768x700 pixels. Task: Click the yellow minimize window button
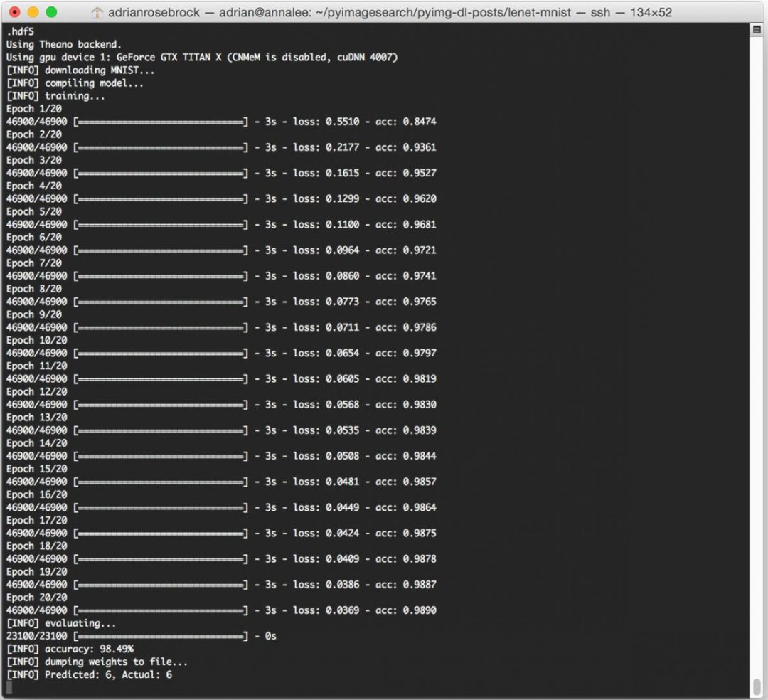33,12
